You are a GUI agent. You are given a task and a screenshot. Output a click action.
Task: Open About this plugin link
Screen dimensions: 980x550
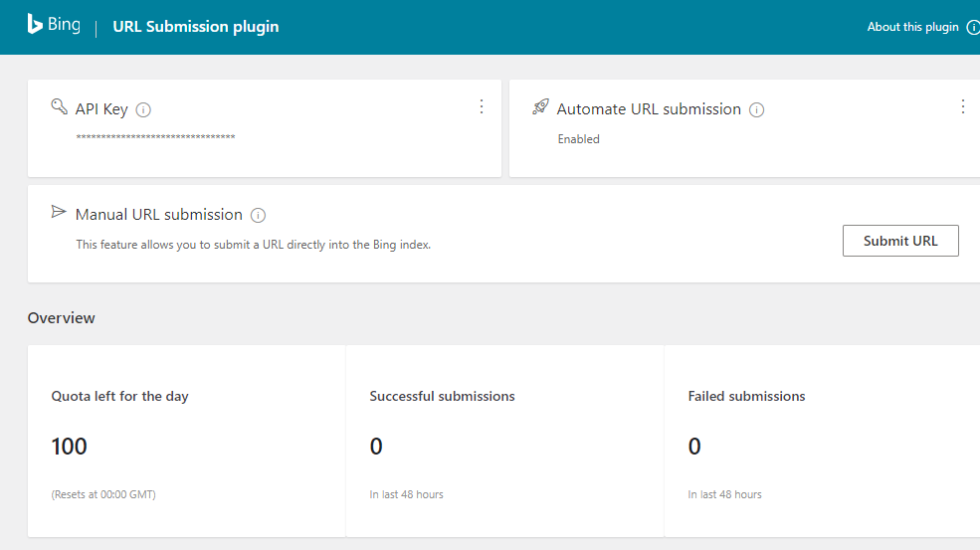tap(912, 27)
